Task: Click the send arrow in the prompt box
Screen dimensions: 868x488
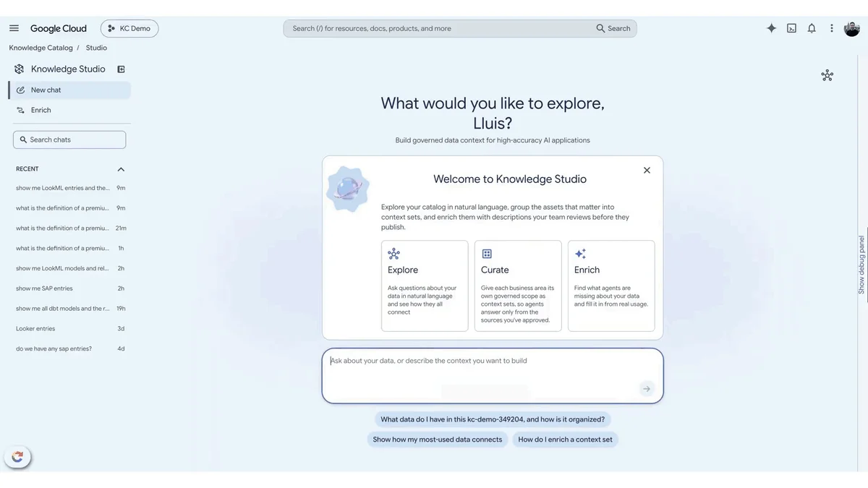Action: click(647, 389)
